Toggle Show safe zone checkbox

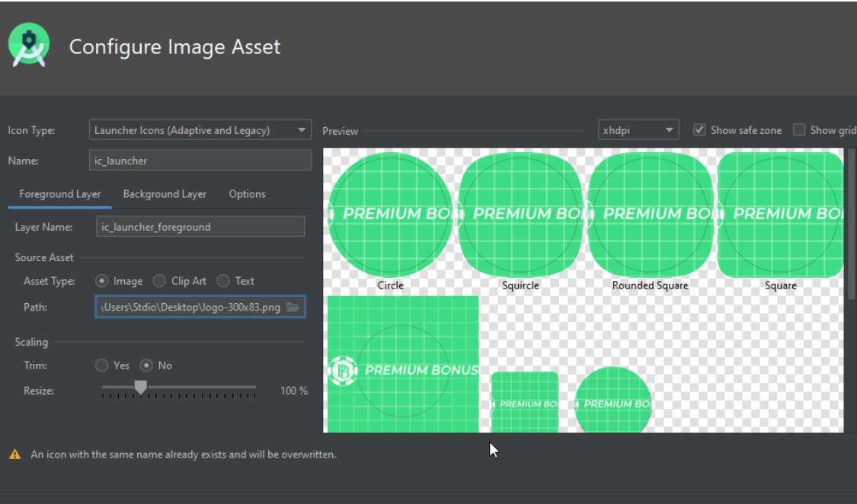click(699, 130)
